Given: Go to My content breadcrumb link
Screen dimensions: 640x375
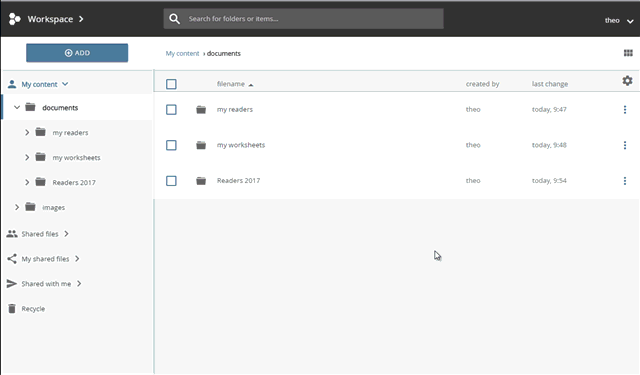Looking at the screenshot, I should [182, 53].
